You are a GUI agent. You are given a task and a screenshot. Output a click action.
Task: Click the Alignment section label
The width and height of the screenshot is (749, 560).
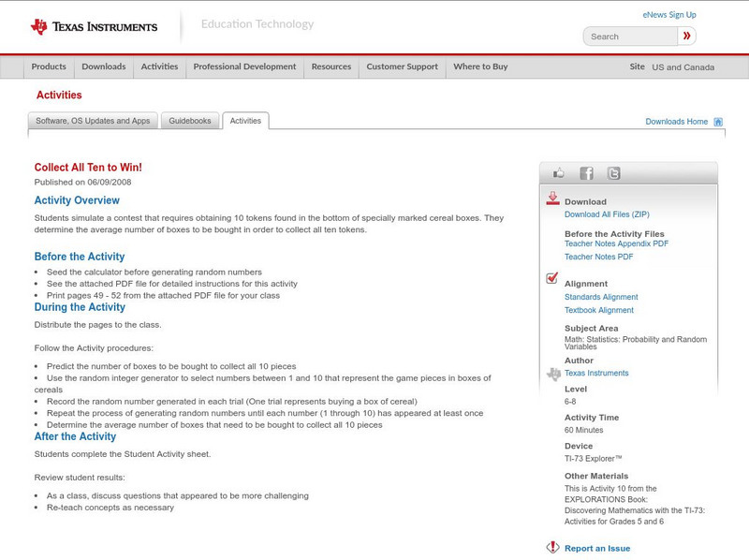[586, 284]
